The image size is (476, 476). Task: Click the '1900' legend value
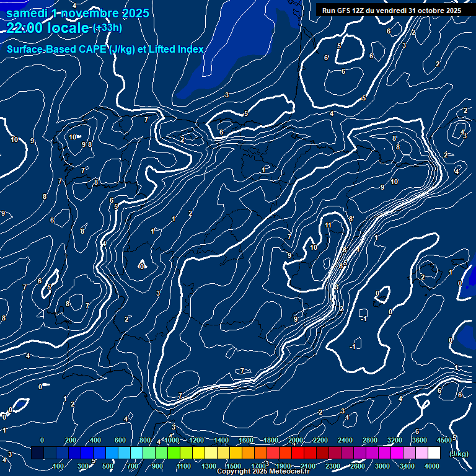pyautogui.click(x=283, y=466)
